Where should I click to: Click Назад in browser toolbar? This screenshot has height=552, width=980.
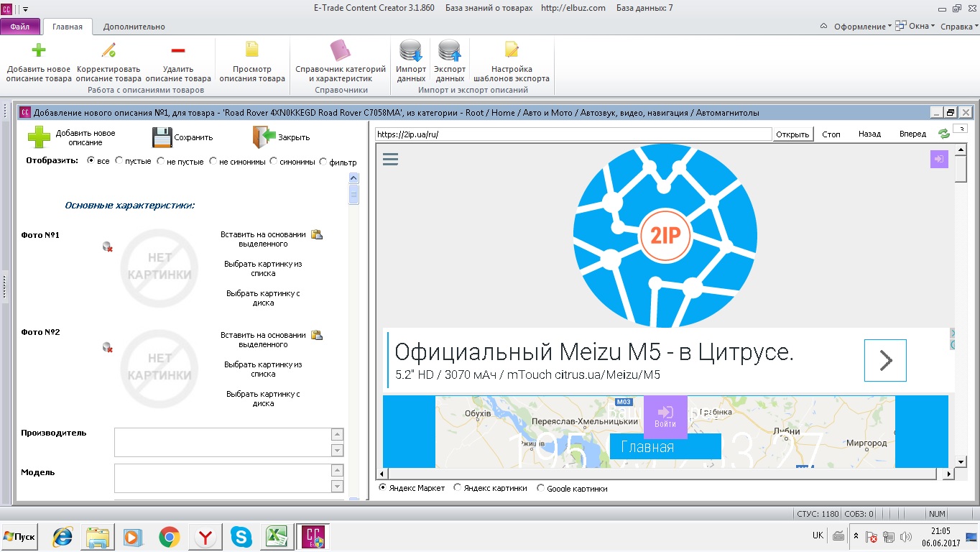[869, 134]
